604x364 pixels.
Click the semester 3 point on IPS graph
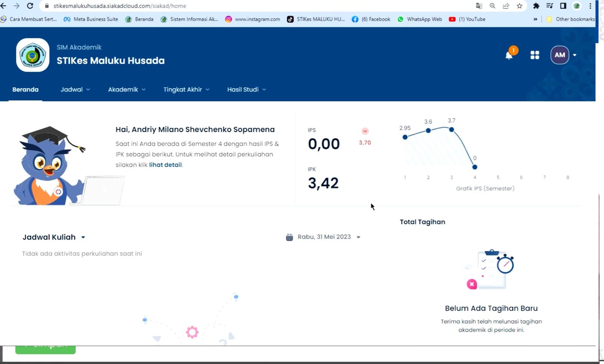pos(451,130)
